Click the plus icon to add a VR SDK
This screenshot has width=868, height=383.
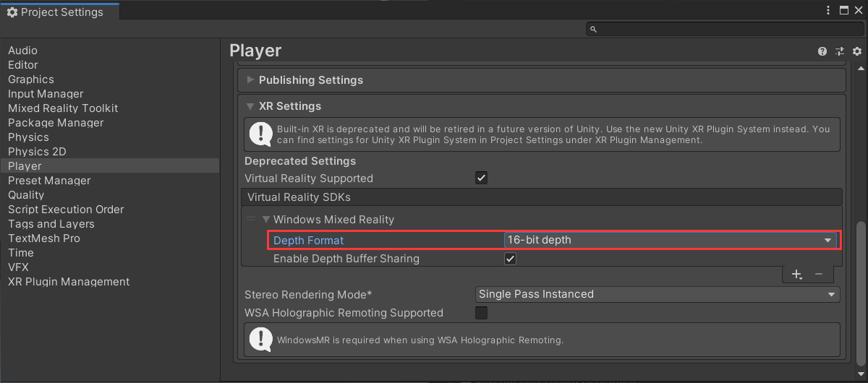coord(796,275)
